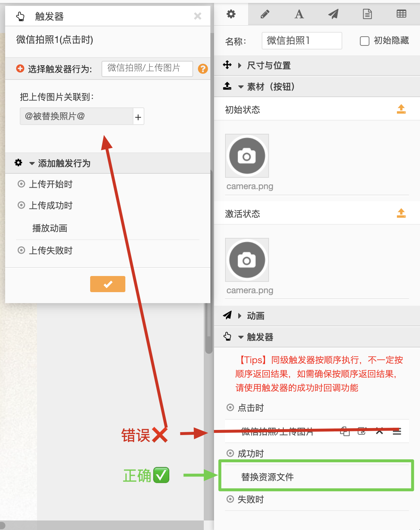Click the 名称 input field
Image resolution: width=420 pixels, height=530 pixels.
pos(302,41)
